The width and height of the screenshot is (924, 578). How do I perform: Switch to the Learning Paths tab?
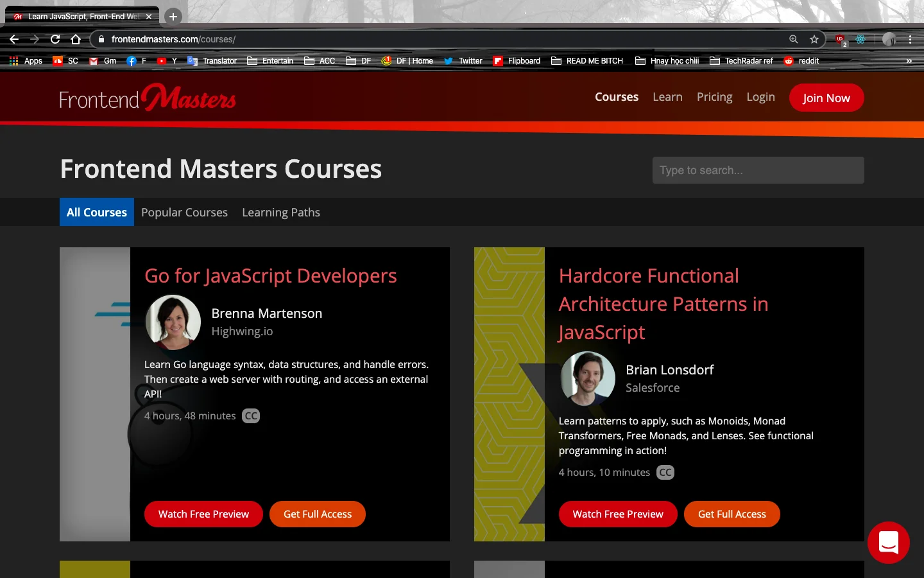(281, 212)
